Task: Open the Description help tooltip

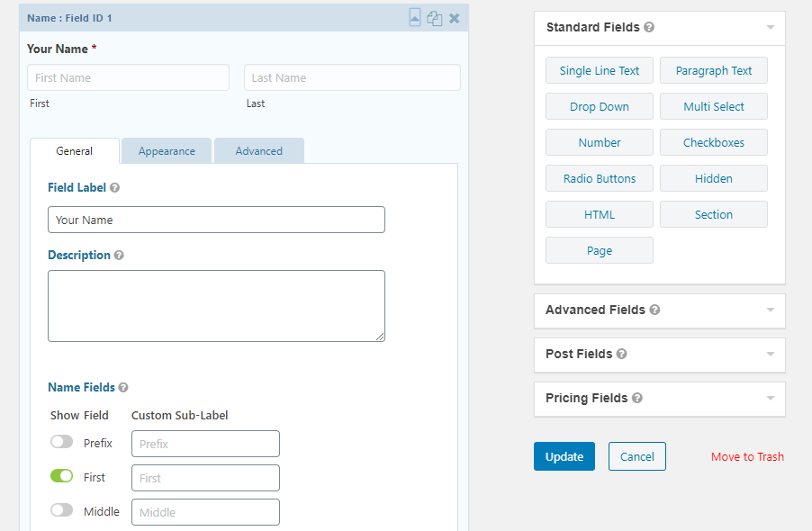Action: (120, 255)
